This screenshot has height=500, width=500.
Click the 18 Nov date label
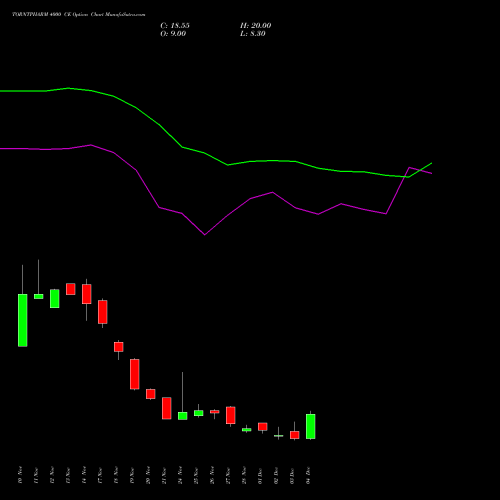(116, 475)
